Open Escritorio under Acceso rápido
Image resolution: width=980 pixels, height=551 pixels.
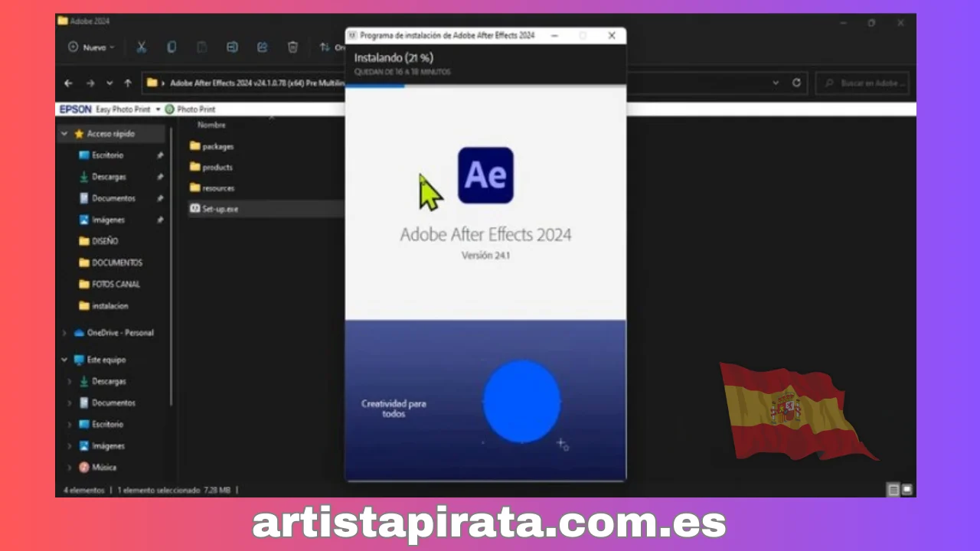click(x=107, y=155)
